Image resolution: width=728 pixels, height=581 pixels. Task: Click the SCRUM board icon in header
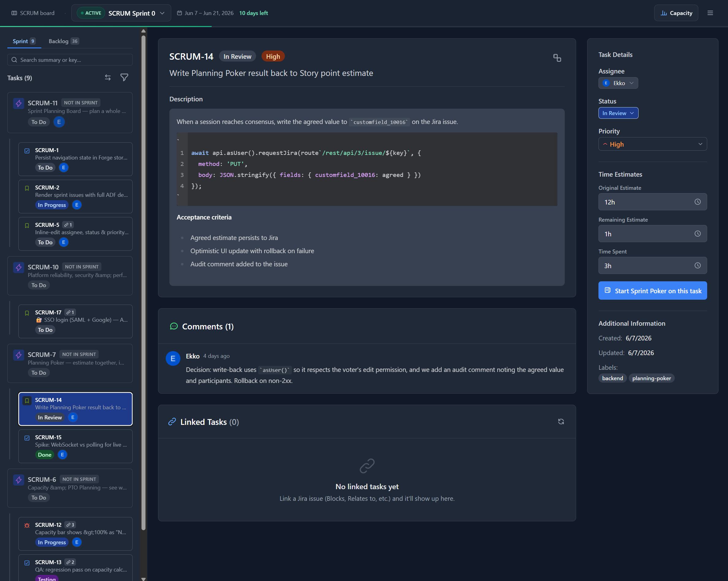pos(14,13)
